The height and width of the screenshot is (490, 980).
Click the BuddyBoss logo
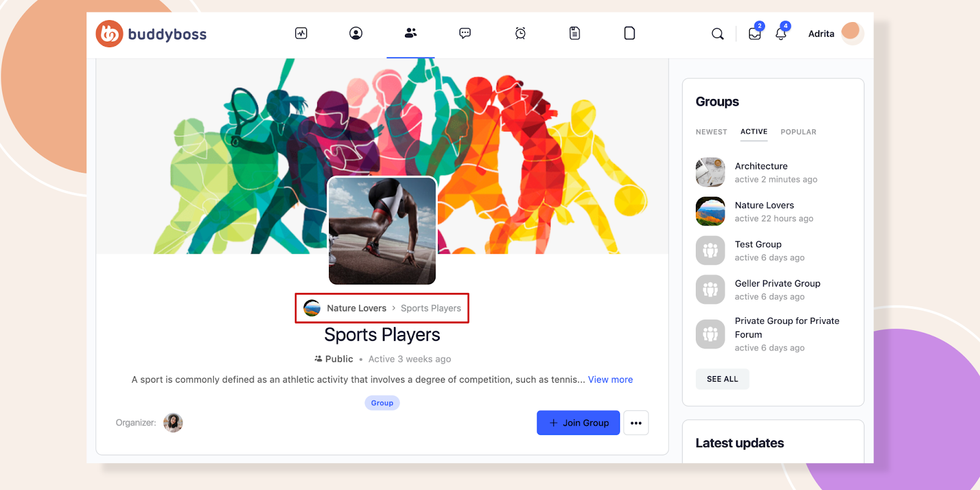151,34
